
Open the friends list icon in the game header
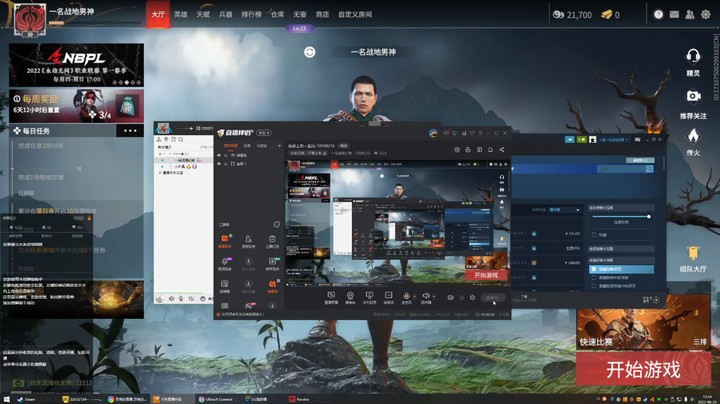(690, 14)
